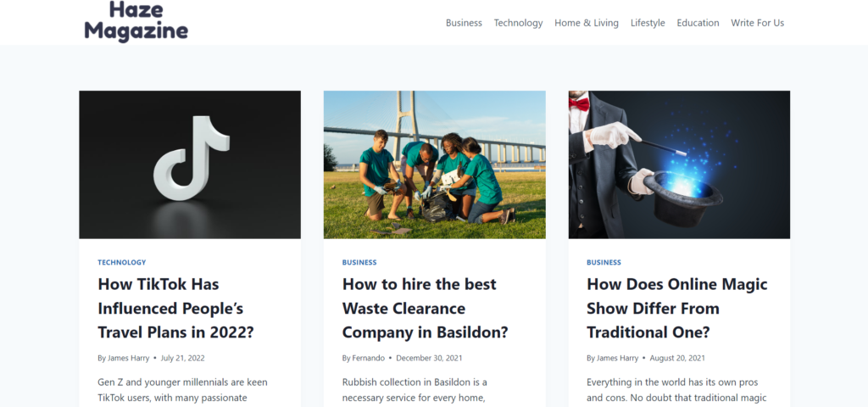Open article How to hire the best Waste Clearance Company
Screen dimensions: 868x407
pos(426,309)
